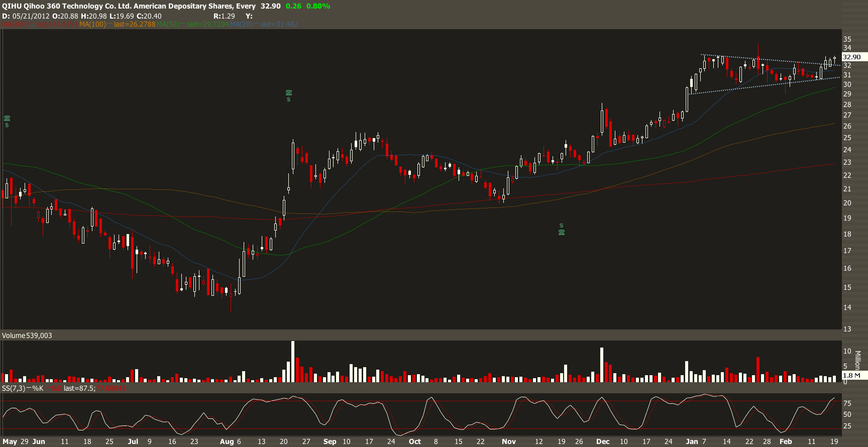
Task: Click the range value R:1.29
Action: pyautogui.click(x=224, y=16)
